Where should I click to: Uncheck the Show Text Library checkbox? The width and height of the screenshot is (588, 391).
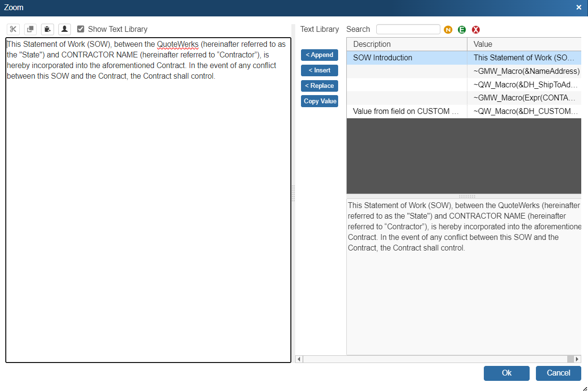point(81,29)
